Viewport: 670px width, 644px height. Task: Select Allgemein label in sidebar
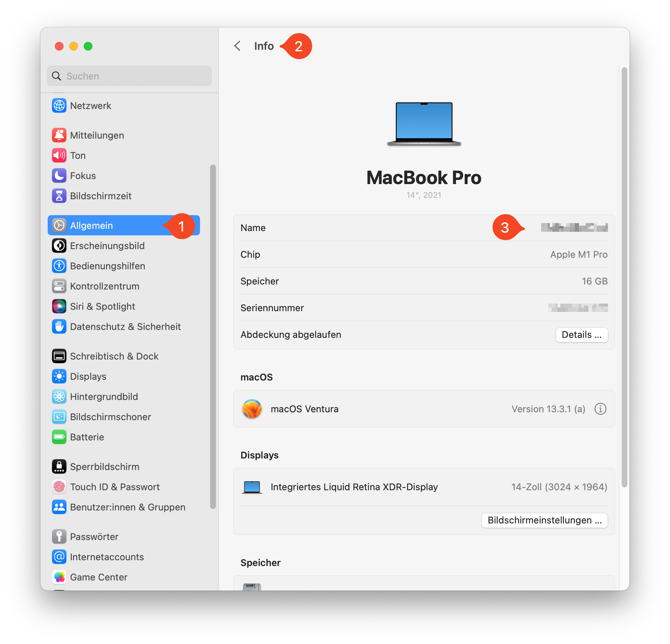point(92,226)
